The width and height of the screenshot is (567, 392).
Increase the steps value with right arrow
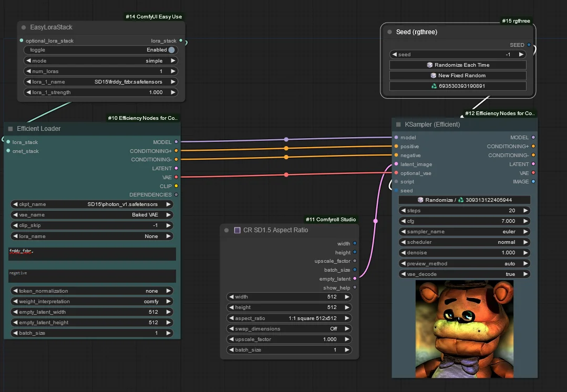[525, 211]
